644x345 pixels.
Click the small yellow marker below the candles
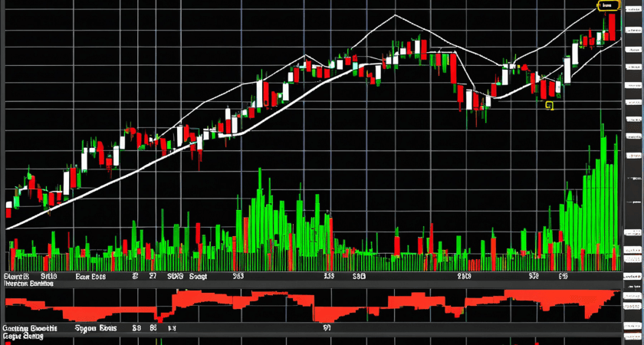point(549,105)
